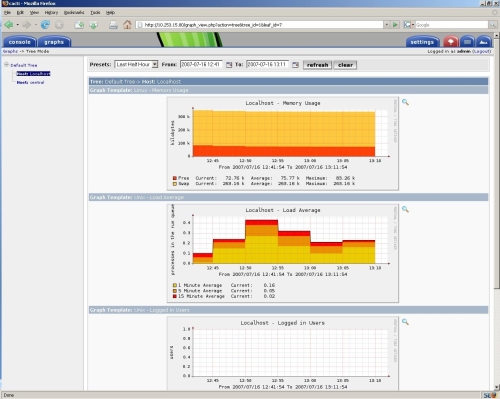This screenshot has height=399, width=500.
Task: Go to the home page icon
Action: point(127,25)
